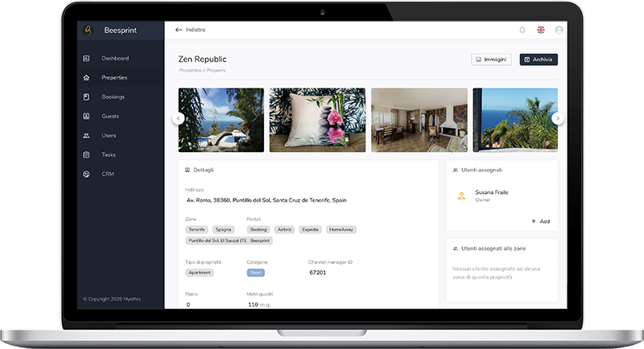Open the Guests page

110,116
